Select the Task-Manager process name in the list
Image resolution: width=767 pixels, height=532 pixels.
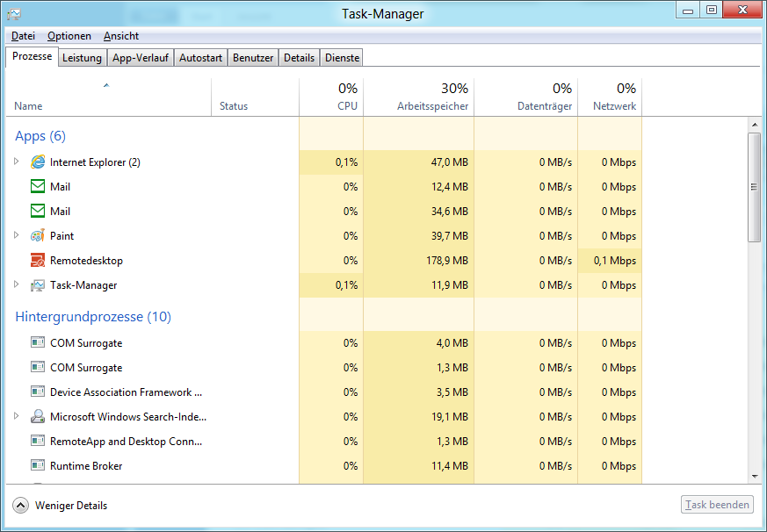(83, 285)
